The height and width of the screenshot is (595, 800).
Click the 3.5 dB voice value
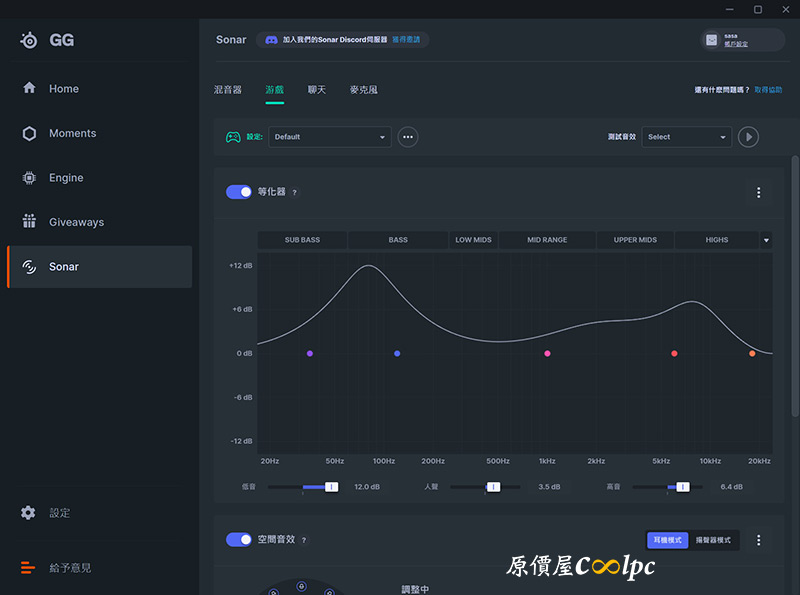coord(549,487)
